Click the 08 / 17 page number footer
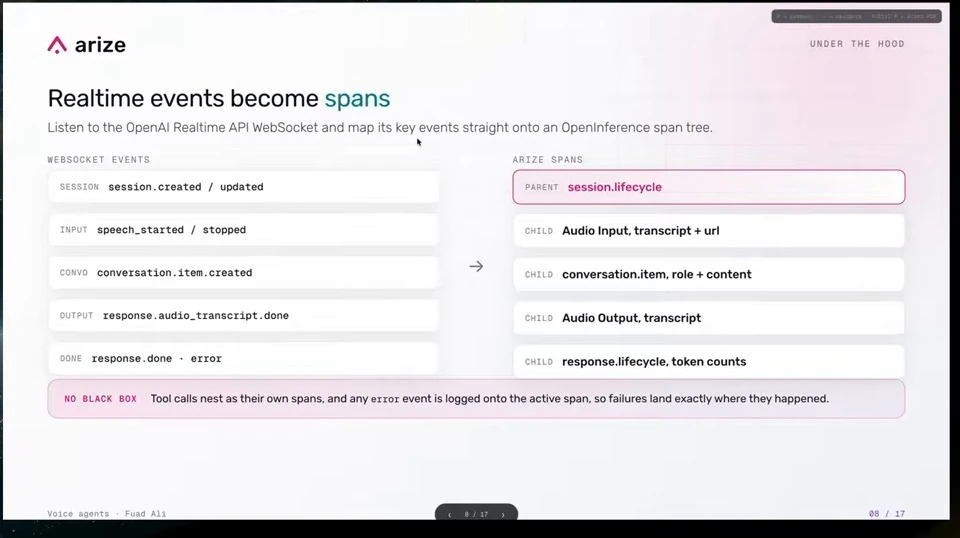This screenshot has height=538, width=960. (x=887, y=514)
